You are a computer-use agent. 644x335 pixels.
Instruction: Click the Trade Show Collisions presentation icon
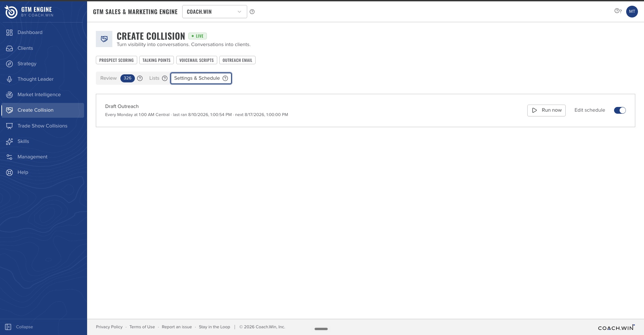(x=9, y=126)
